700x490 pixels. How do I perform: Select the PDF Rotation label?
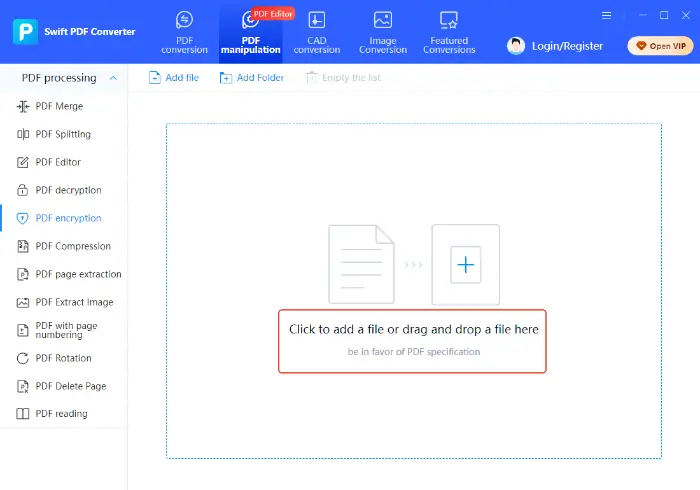point(63,358)
